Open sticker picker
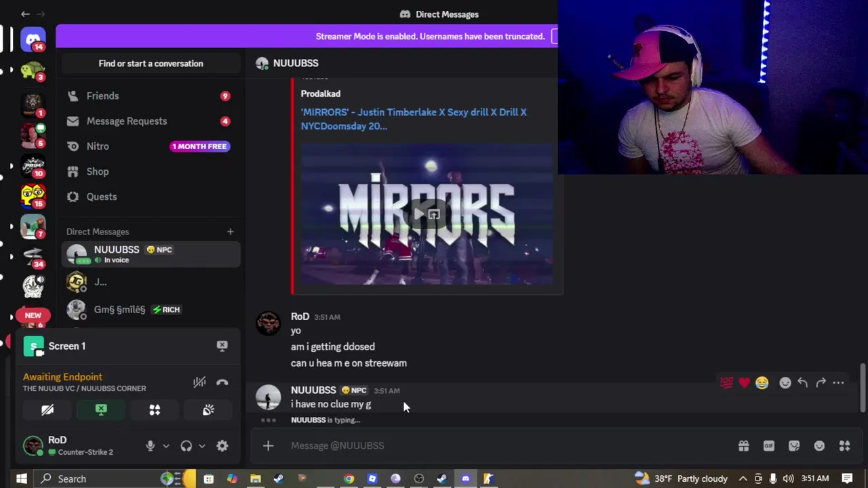868x488 pixels. 794,445
